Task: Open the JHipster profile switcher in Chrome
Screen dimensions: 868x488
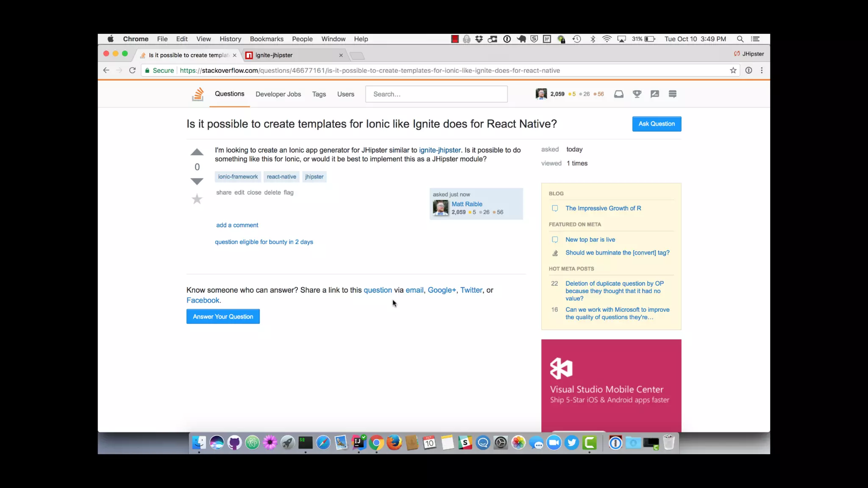Action: coord(749,54)
